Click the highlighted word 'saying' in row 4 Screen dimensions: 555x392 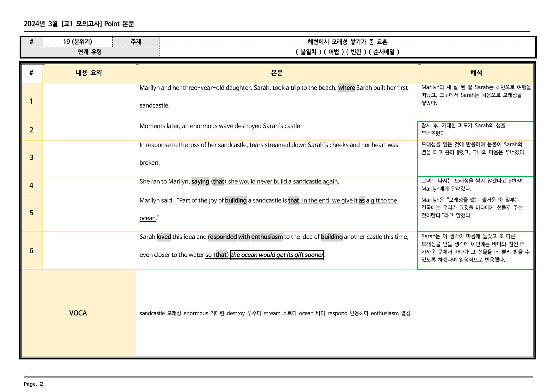200,181
